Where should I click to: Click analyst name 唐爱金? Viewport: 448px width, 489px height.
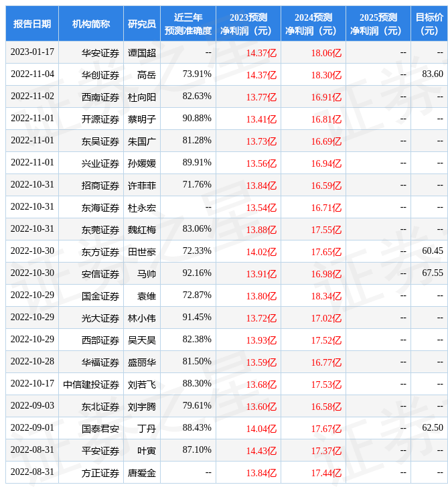coord(142,473)
